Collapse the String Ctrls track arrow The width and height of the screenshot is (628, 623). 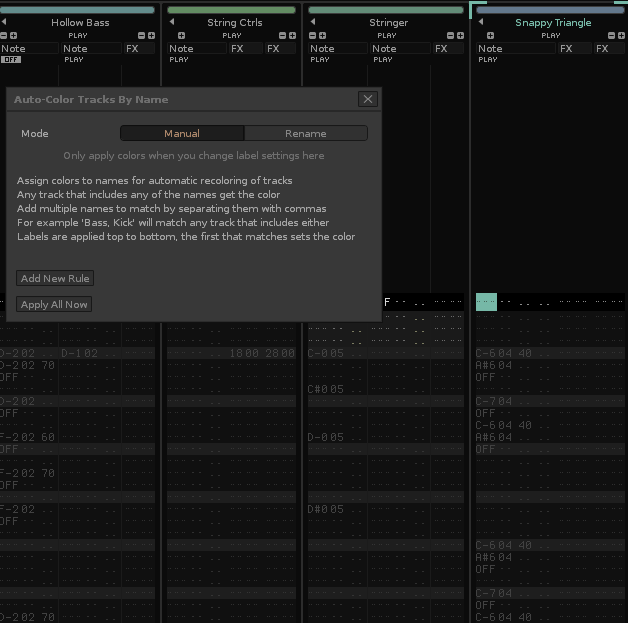[x=170, y=22]
